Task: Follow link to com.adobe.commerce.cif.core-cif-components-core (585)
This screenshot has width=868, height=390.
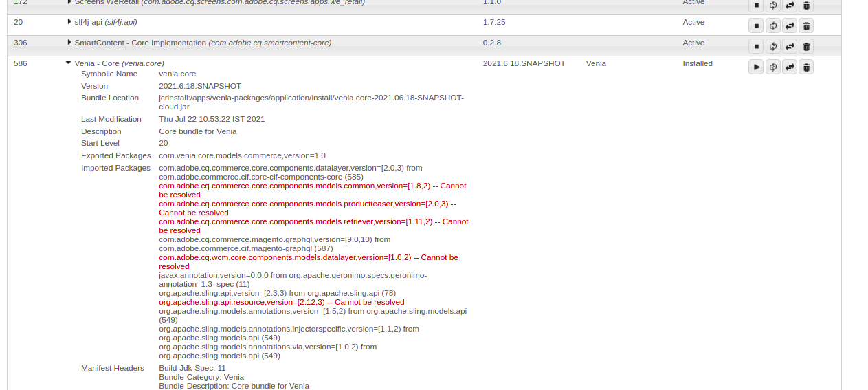Action: (x=263, y=177)
